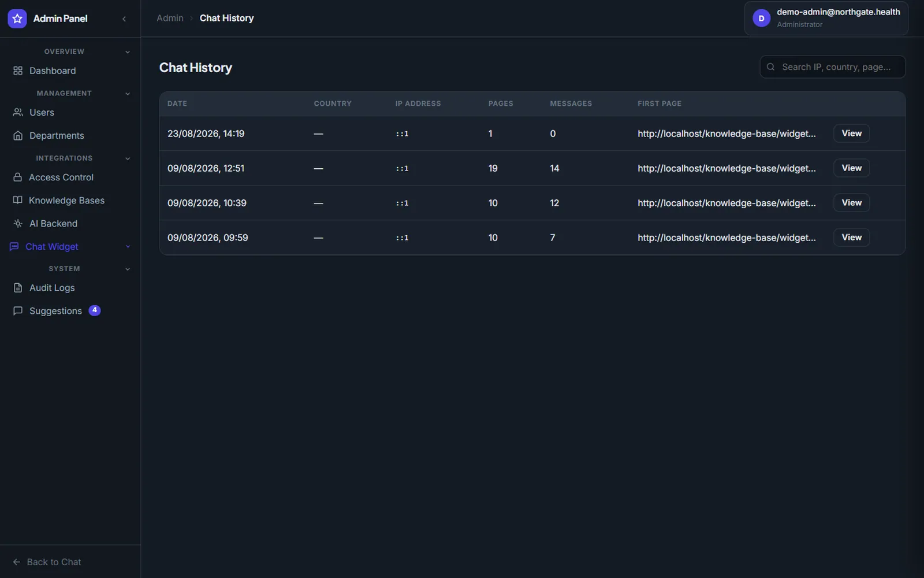Click the Chat History page heading
This screenshot has height=578, width=924.
[196, 68]
